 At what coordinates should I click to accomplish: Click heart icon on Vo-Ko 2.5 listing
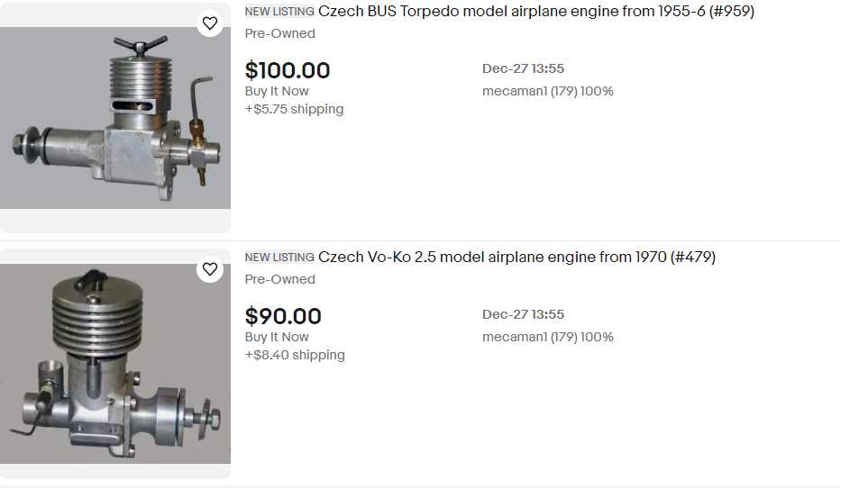[209, 269]
